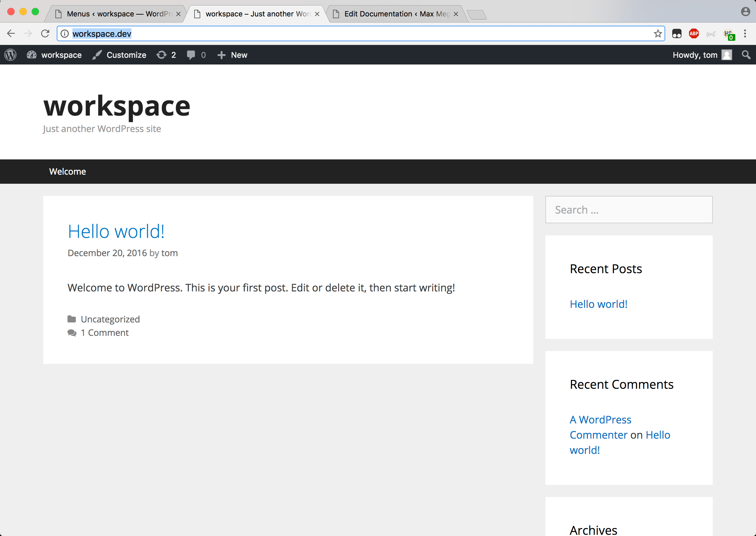This screenshot has height=536, width=756.
Task: Click the Uncategorized category link
Action: pos(110,319)
